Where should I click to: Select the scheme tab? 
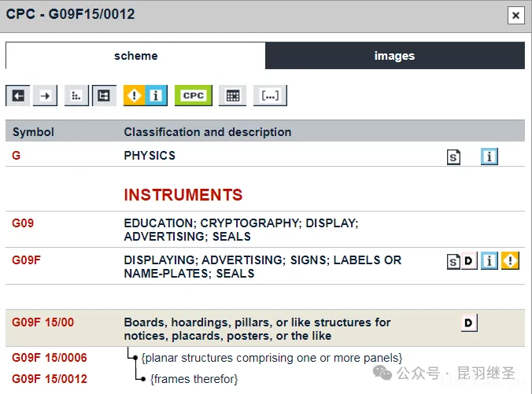(135, 56)
